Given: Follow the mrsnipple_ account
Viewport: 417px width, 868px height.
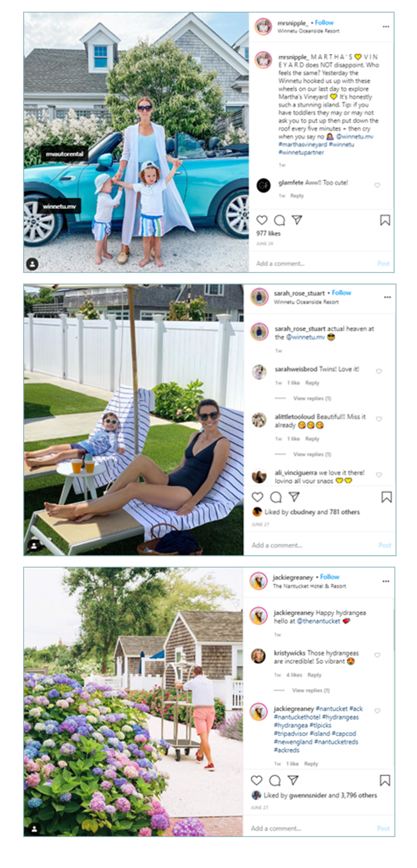Looking at the screenshot, I should (x=324, y=23).
